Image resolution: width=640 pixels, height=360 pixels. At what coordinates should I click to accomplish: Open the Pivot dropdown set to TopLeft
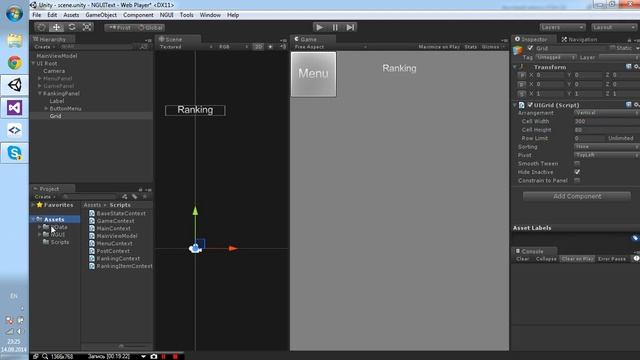point(607,155)
